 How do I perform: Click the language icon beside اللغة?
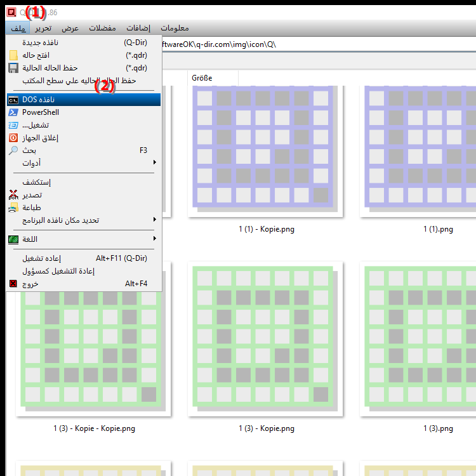pyautogui.click(x=13, y=239)
